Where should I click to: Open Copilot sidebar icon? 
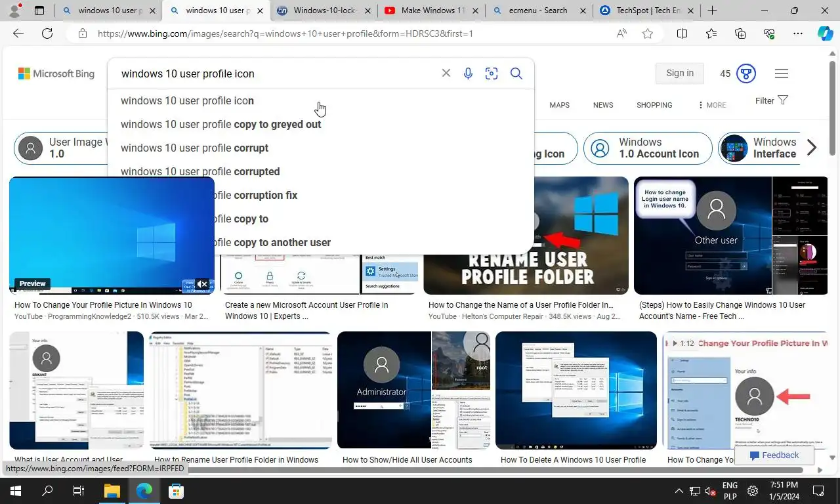[x=825, y=33]
